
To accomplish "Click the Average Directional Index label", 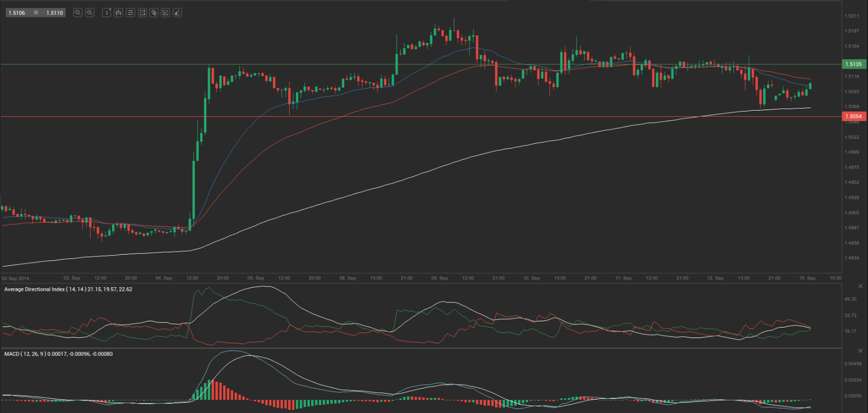I will click(68, 289).
